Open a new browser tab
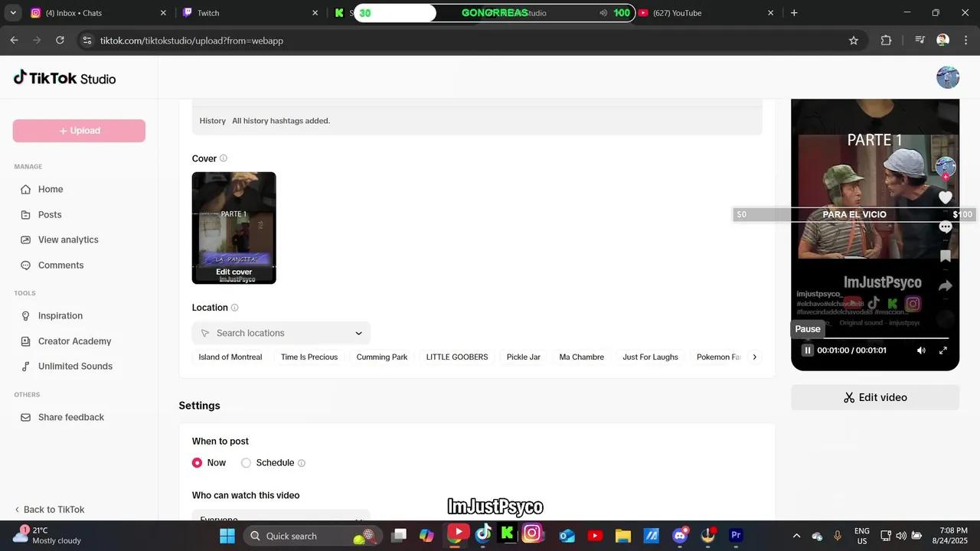 click(794, 13)
